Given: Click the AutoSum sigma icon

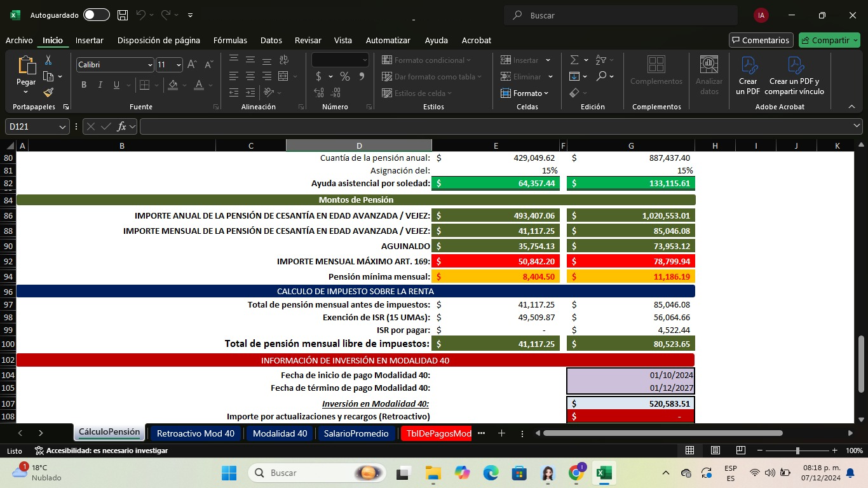Looking at the screenshot, I should click(x=574, y=60).
